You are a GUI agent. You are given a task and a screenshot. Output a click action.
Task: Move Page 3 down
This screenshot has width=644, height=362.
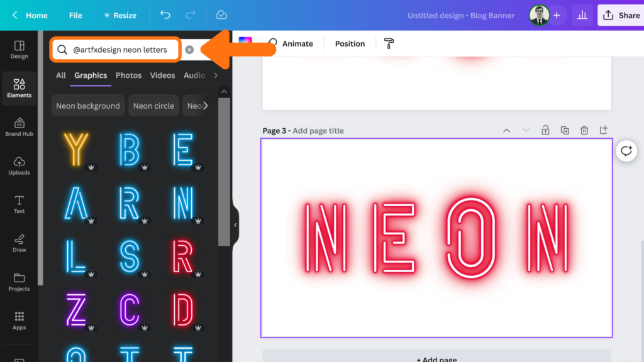[526, 130]
